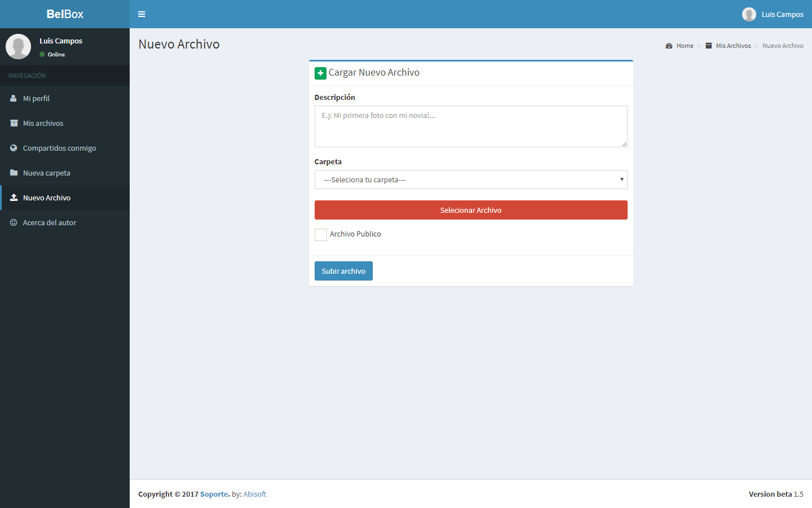
Task: Click the upload icon beside Nuevo Archivo
Action: tap(14, 198)
